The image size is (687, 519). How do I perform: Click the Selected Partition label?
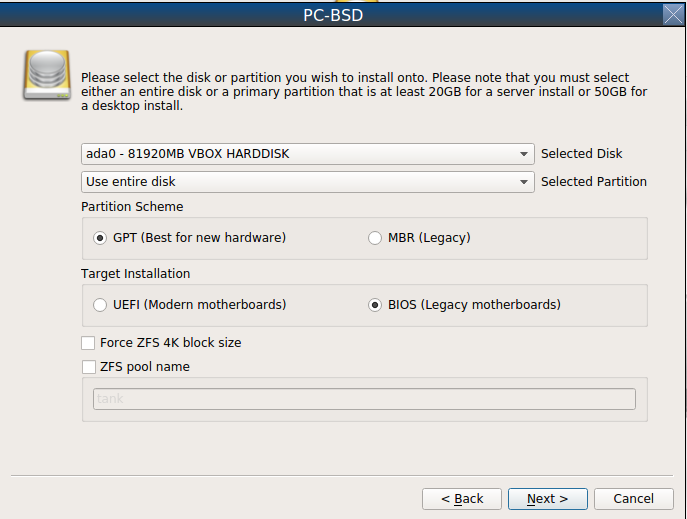594,182
